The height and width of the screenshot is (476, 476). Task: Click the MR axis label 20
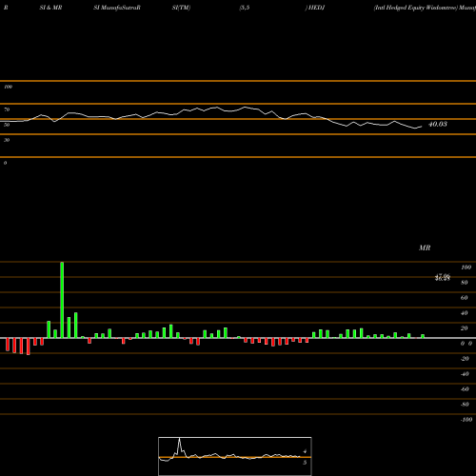[x=465, y=328]
